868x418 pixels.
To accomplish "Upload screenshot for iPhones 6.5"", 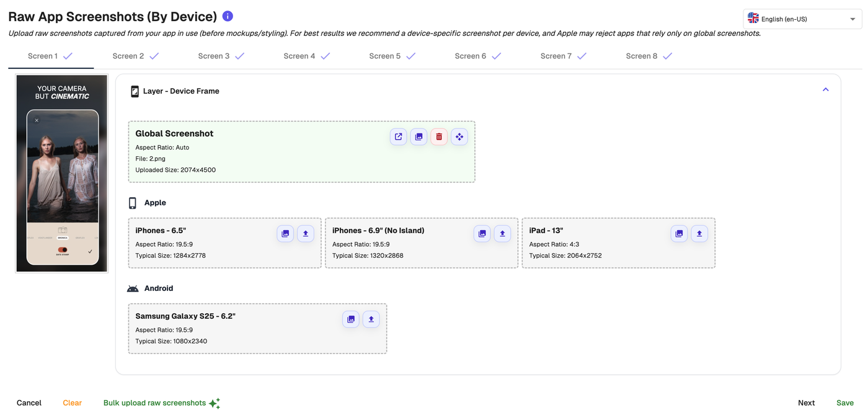I will click(305, 234).
